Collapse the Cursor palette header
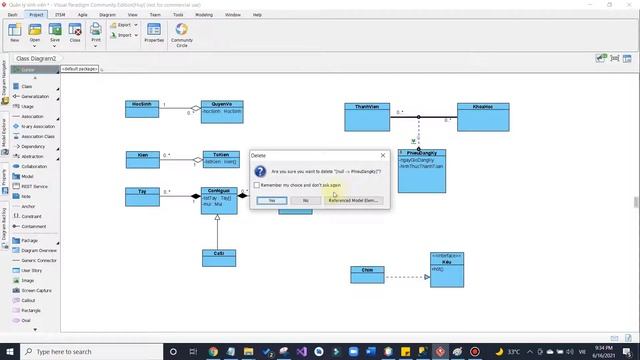 35,70
